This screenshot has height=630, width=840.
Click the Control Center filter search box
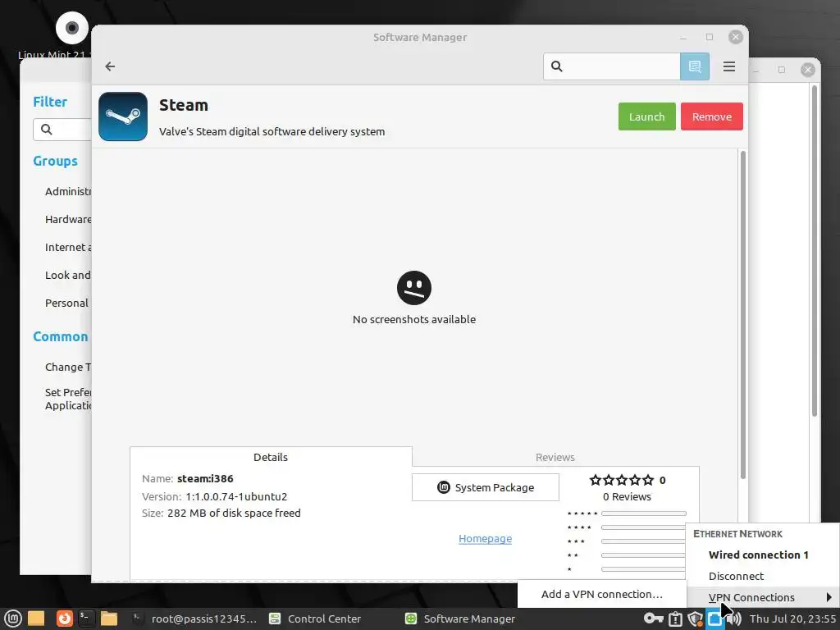point(62,130)
